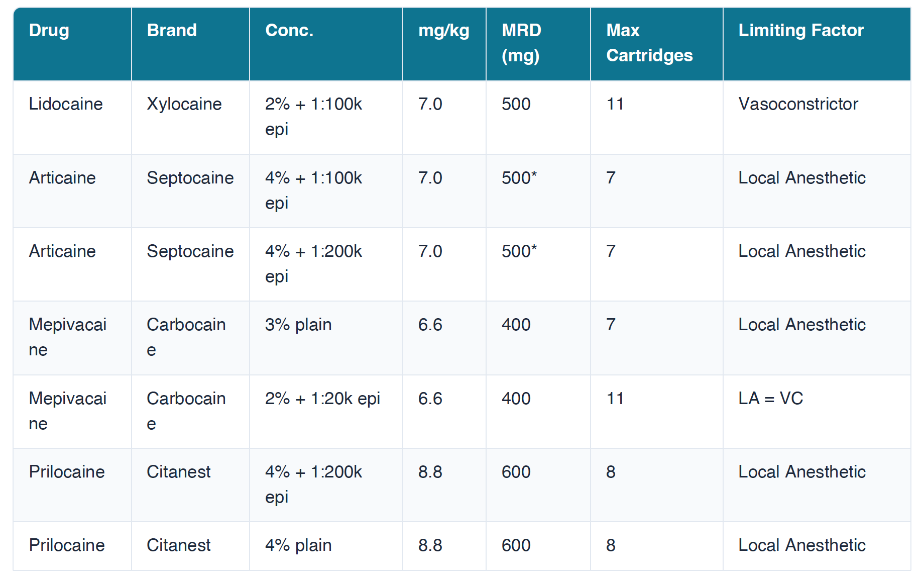Click the Brand column header
This screenshot has height=580, width=924.
tap(172, 31)
